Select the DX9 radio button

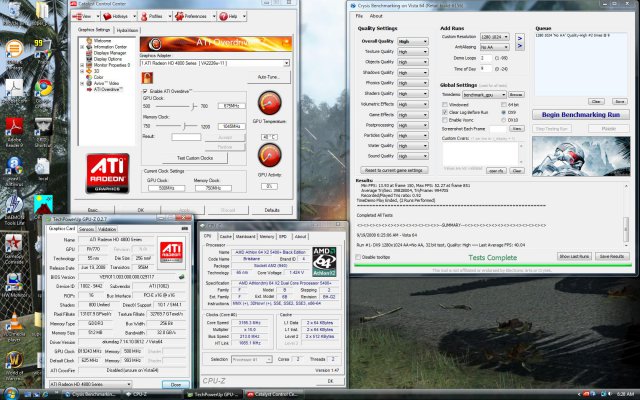[504, 112]
